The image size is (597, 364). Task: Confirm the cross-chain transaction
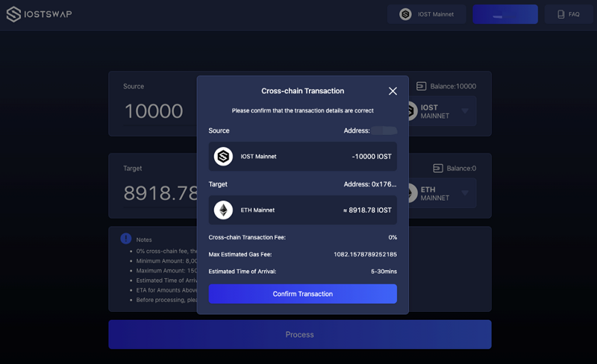coord(303,294)
